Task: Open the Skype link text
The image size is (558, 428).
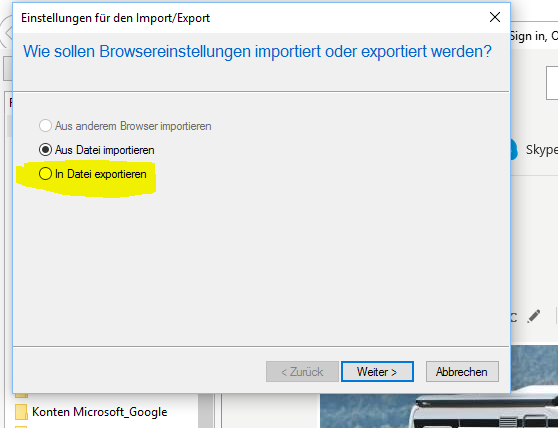Action: [x=542, y=150]
